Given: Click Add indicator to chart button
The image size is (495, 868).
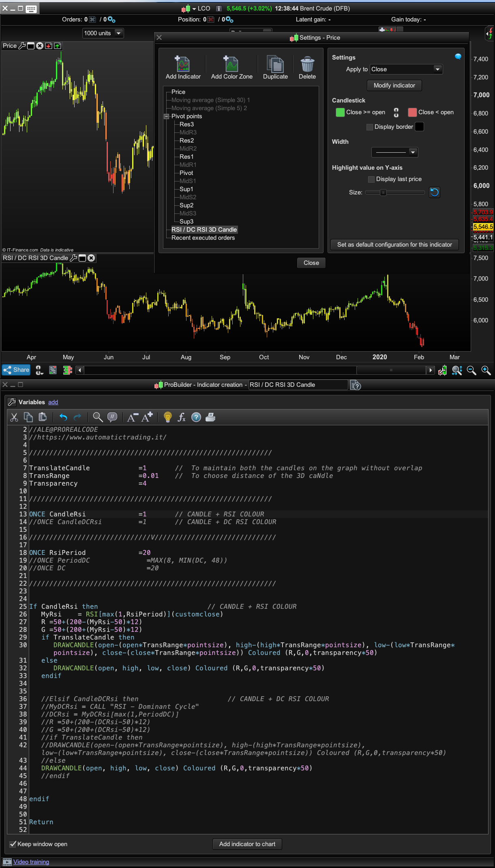Looking at the screenshot, I should click(247, 844).
